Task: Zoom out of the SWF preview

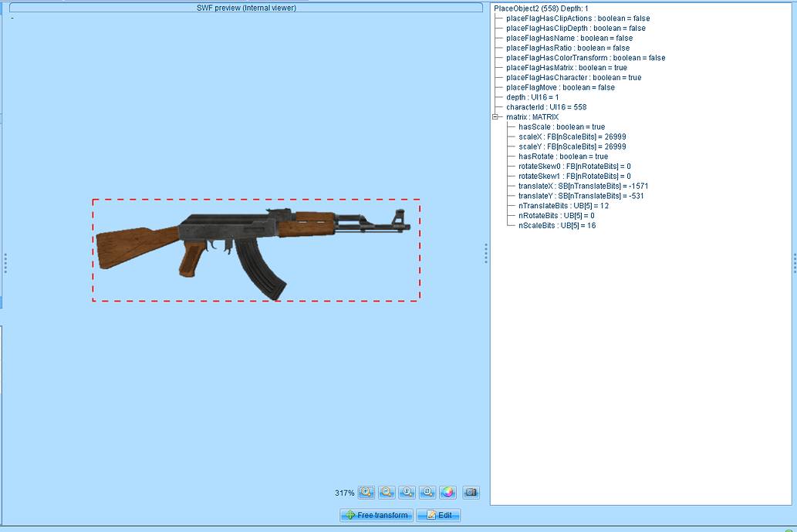Action: [x=387, y=493]
